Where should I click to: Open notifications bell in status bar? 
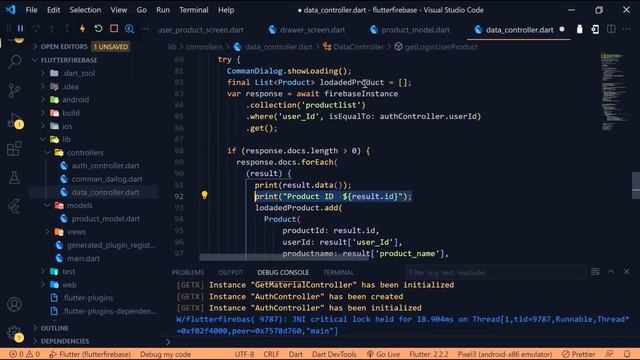627,354
